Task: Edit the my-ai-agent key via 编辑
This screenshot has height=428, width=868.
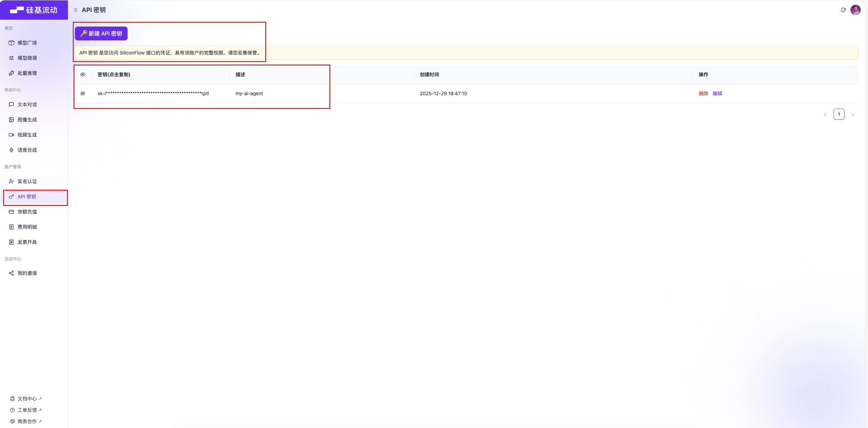Action: click(x=717, y=93)
